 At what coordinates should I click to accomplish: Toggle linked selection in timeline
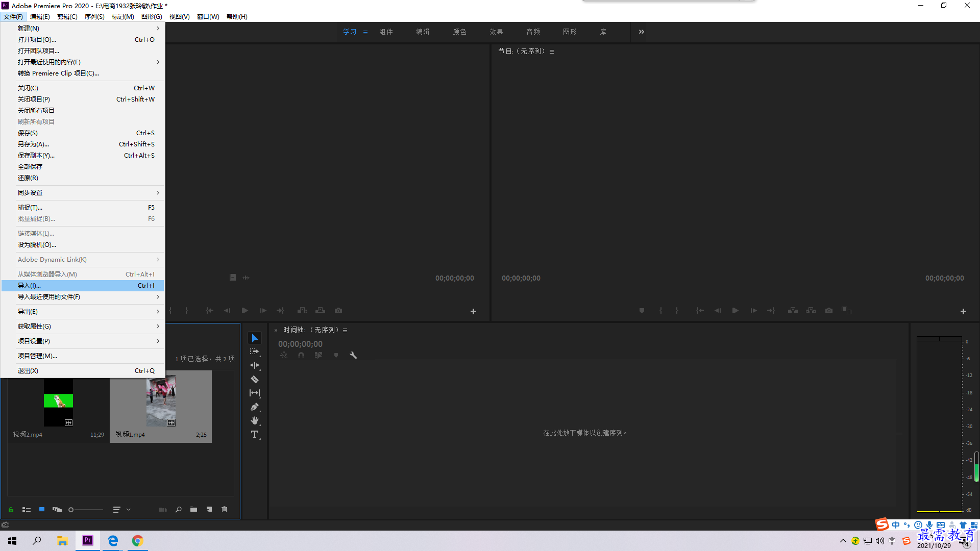[318, 355]
